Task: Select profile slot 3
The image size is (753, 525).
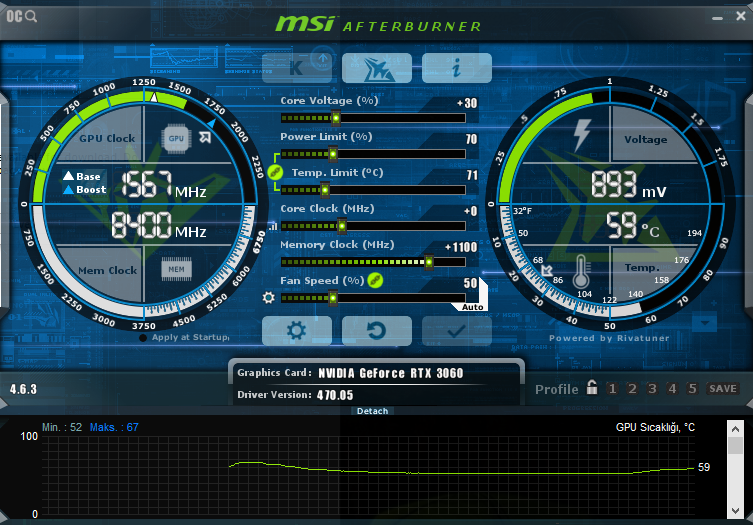Action: [x=652, y=388]
